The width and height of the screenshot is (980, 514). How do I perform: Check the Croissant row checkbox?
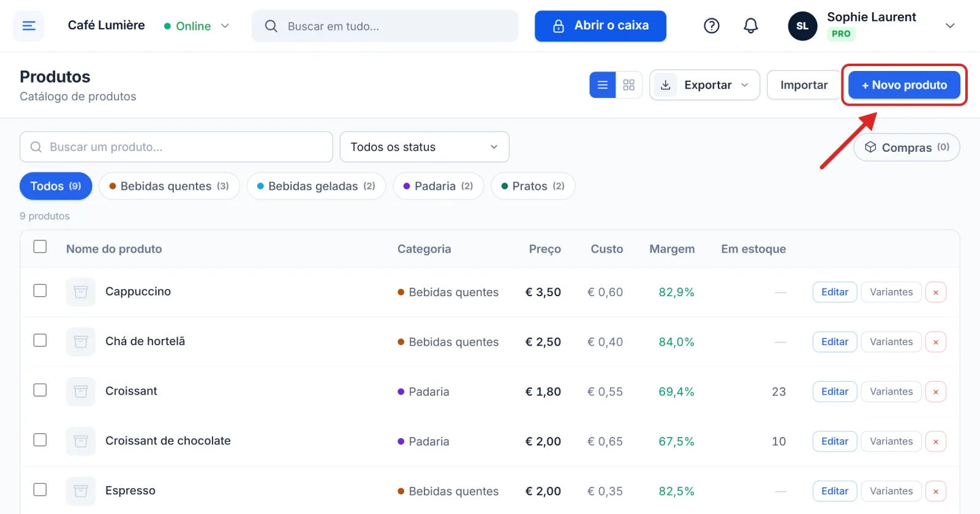coord(40,390)
